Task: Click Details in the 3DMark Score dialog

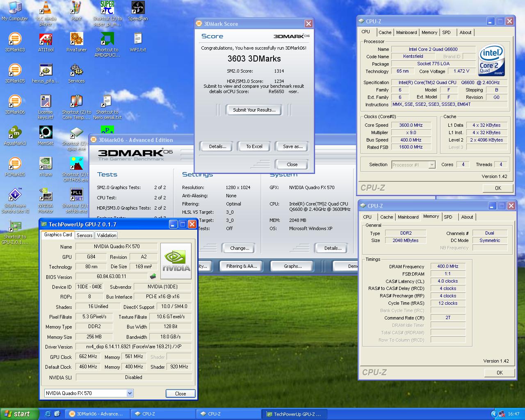Action: (x=217, y=146)
